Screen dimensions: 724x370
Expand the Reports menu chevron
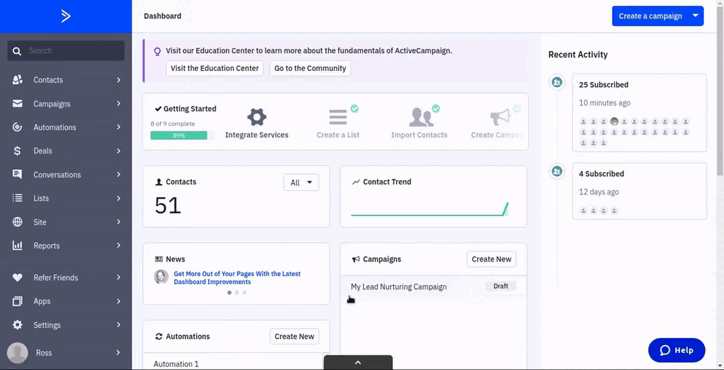tap(119, 246)
